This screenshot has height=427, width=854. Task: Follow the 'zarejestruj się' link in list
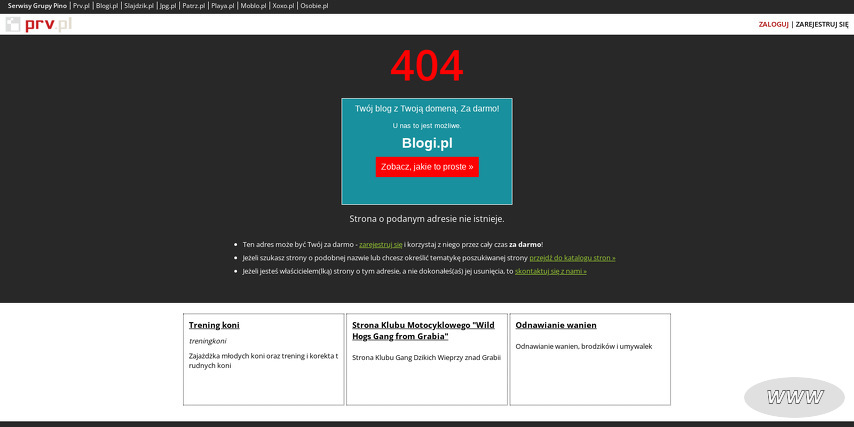(380, 244)
